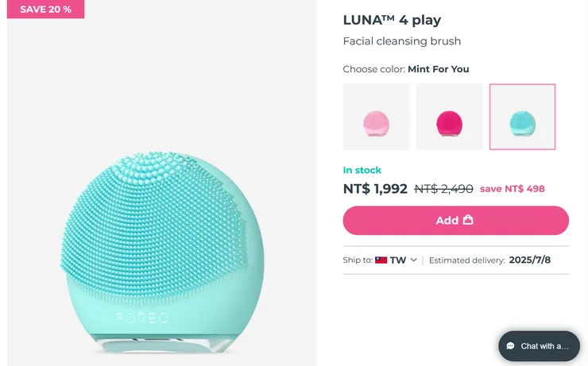This screenshot has height=366, width=588.
Task: Click the In stock status label
Action: click(x=362, y=170)
